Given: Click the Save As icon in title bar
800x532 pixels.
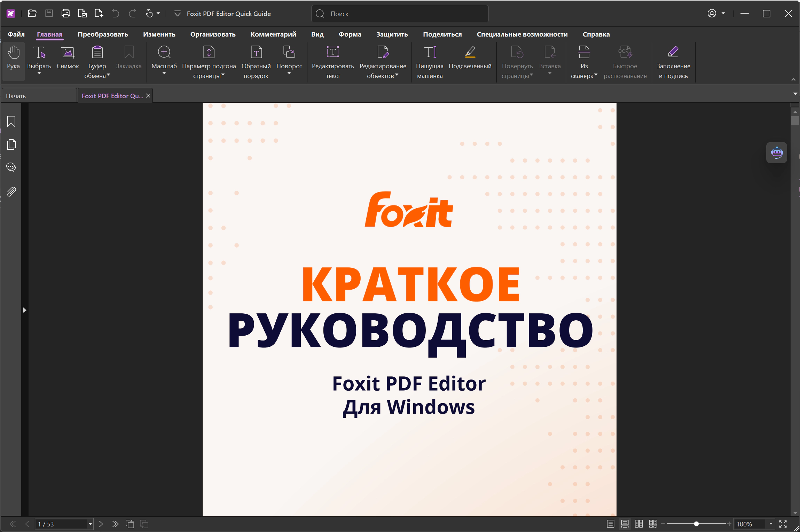Looking at the screenshot, I should pos(82,14).
